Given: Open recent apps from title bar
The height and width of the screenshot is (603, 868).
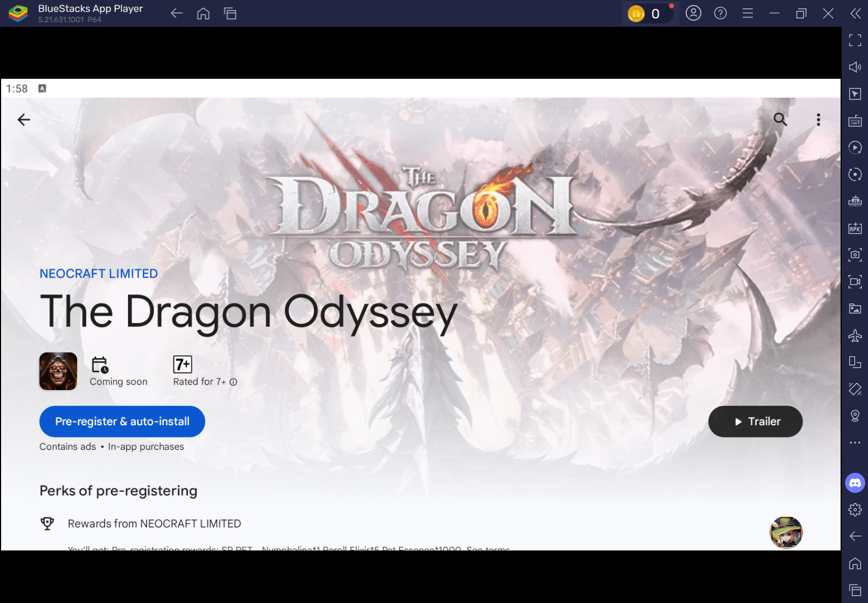Looking at the screenshot, I should coord(230,13).
